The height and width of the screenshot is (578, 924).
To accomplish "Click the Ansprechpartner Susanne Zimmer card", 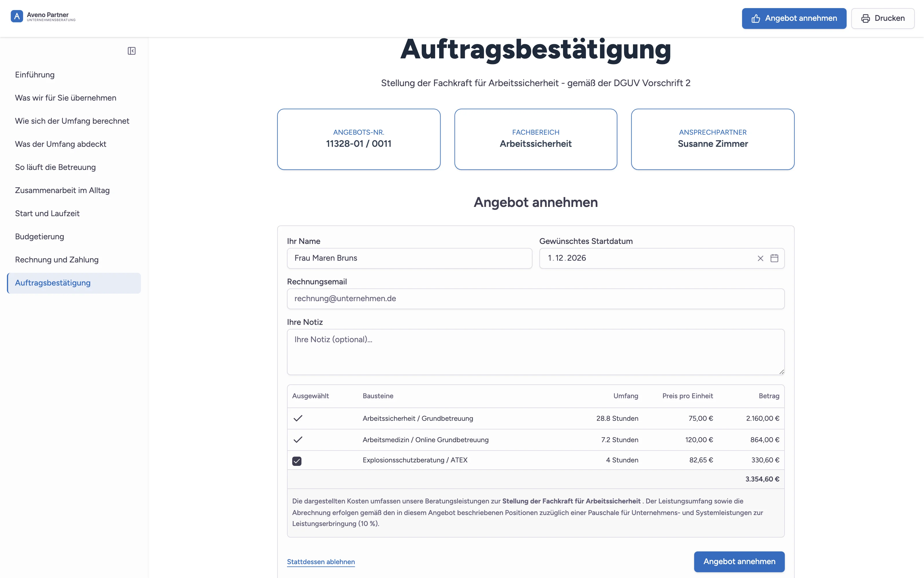I will 712,139.
